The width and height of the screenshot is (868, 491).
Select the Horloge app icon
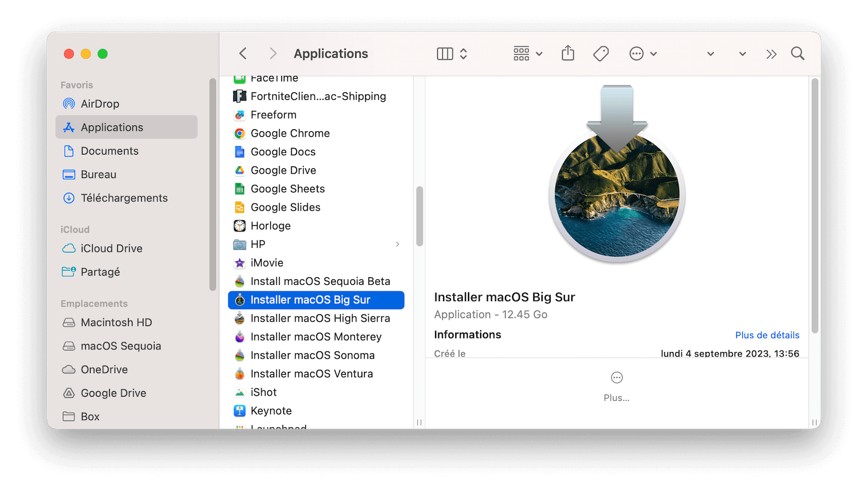tap(240, 226)
